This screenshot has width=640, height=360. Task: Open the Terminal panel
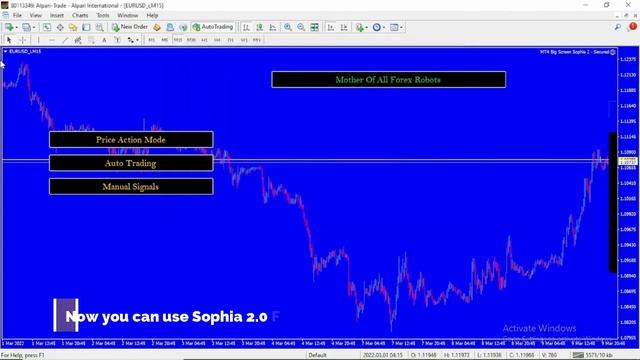click(x=86, y=27)
